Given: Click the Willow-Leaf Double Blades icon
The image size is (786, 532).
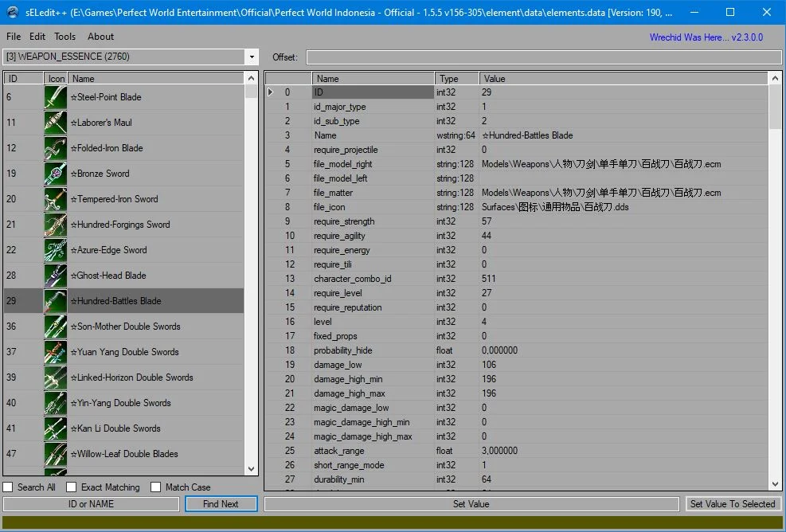Looking at the screenshot, I should (x=55, y=454).
